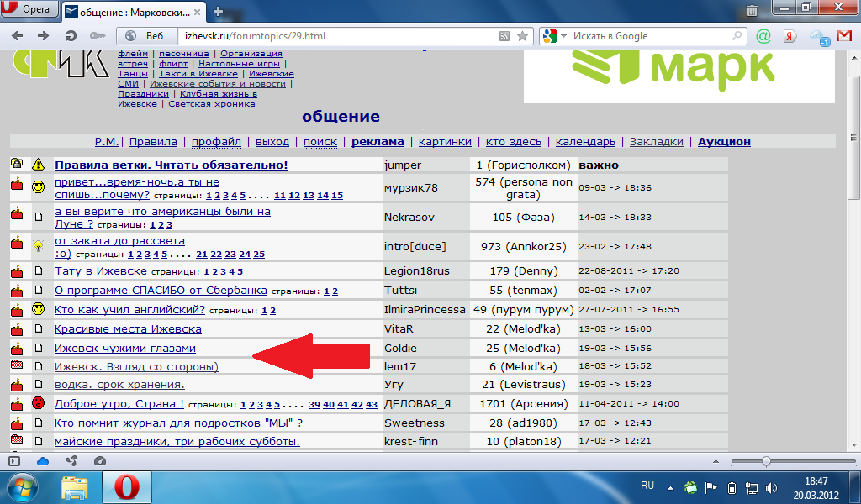Screen dimensions: 861x504
Task: Open Windows Explorer from the taskbar
Action: [76, 486]
